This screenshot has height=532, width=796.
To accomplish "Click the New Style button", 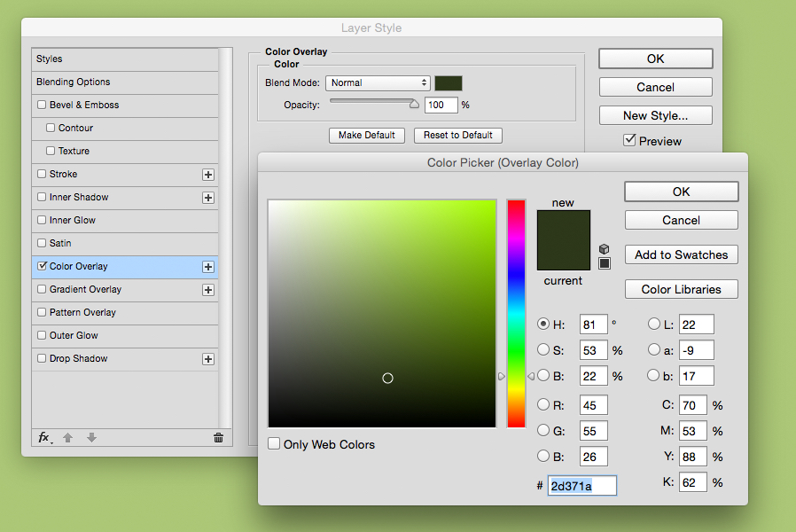I will 655,115.
